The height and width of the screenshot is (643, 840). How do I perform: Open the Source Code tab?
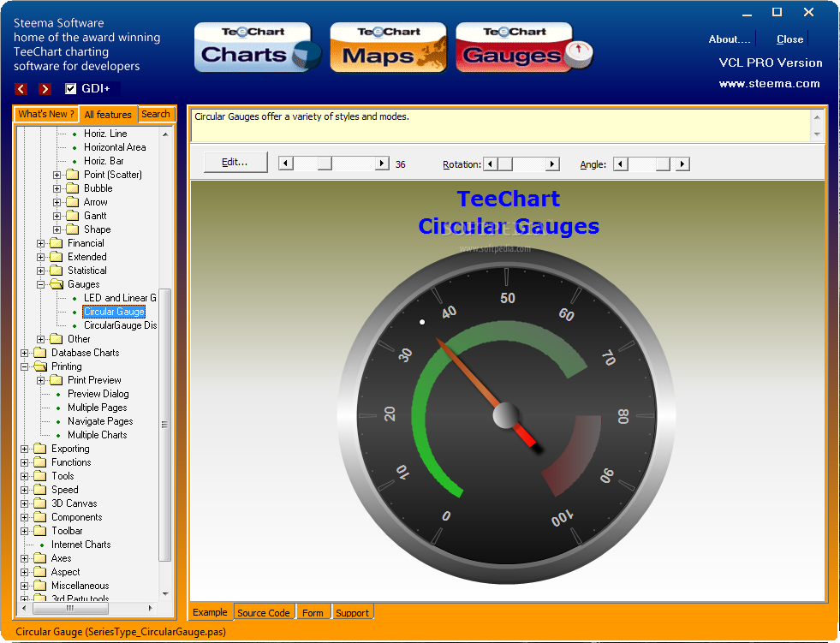coord(264,612)
